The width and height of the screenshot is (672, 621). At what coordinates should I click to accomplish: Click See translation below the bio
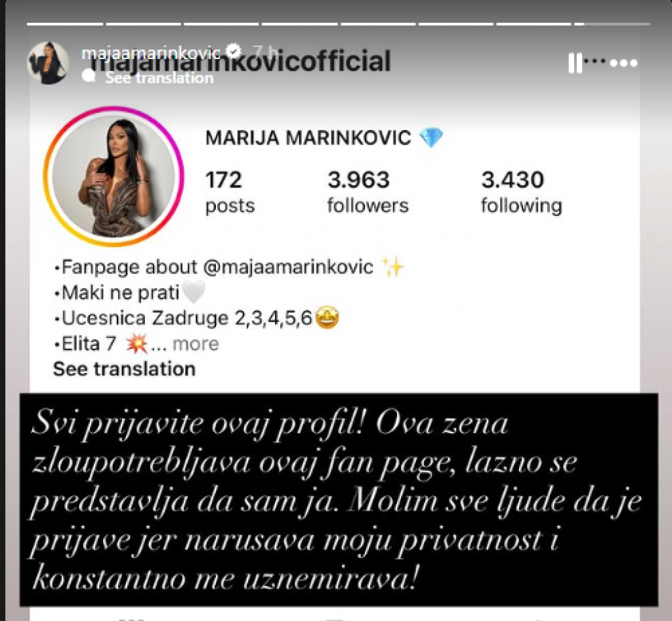124,369
